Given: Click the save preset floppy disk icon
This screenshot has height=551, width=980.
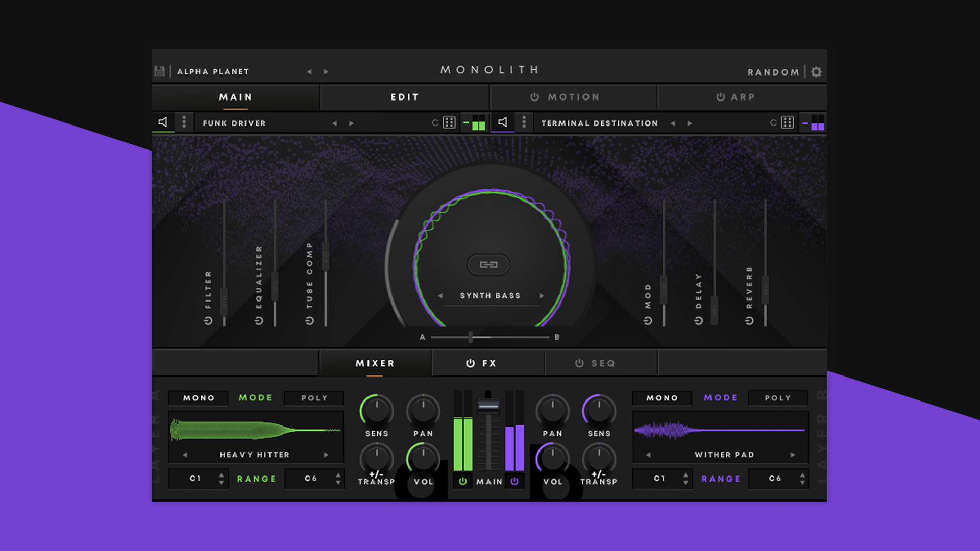Looking at the screenshot, I should 159,71.
